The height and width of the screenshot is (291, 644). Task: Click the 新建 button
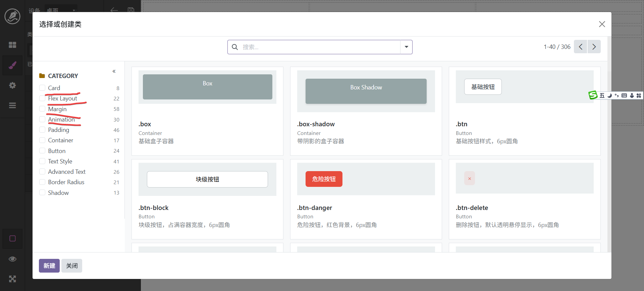tap(49, 266)
